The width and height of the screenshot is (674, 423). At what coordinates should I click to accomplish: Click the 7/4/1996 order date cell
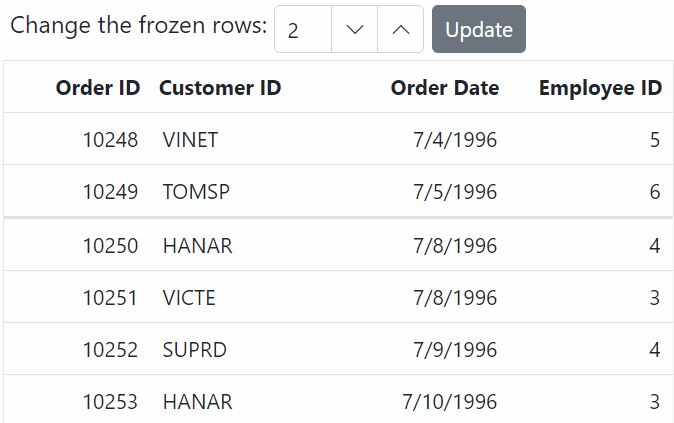pyautogui.click(x=455, y=140)
